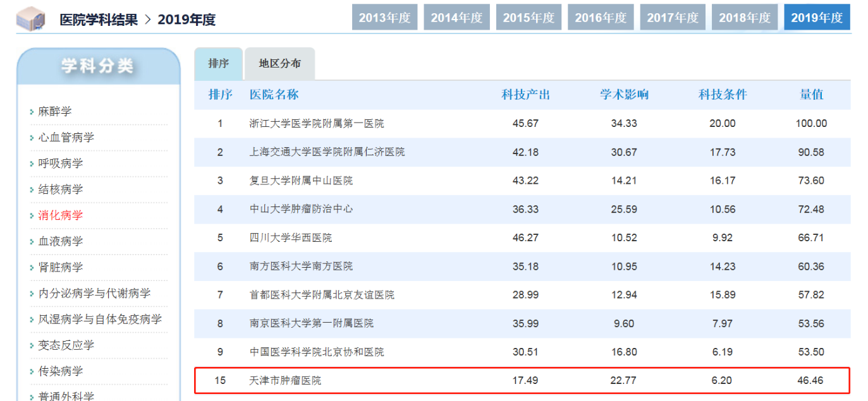Image resolution: width=868 pixels, height=401 pixels.
Task: Click hospital name 南京医科大学第一附属医院
Action: click(x=312, y=323)
